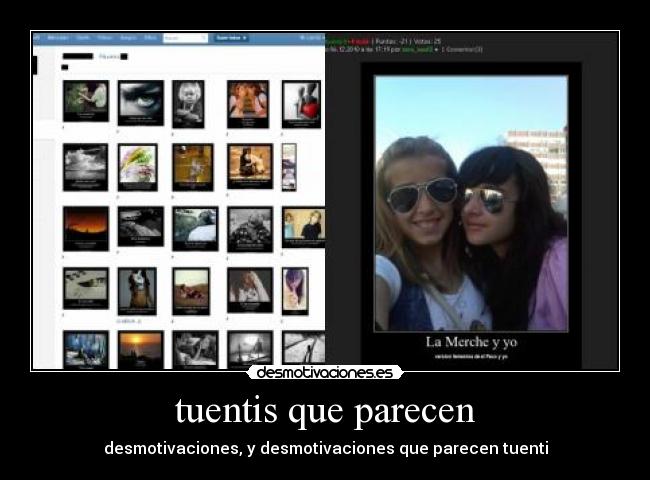This screenshot has width=650, height=480.
Task: Open Vídeos in the Tuenti top bar
Action: tap(105, 38)
